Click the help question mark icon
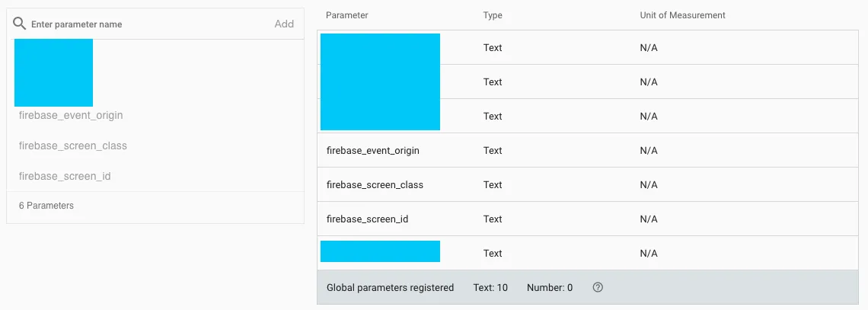 [x=598, y=288]
